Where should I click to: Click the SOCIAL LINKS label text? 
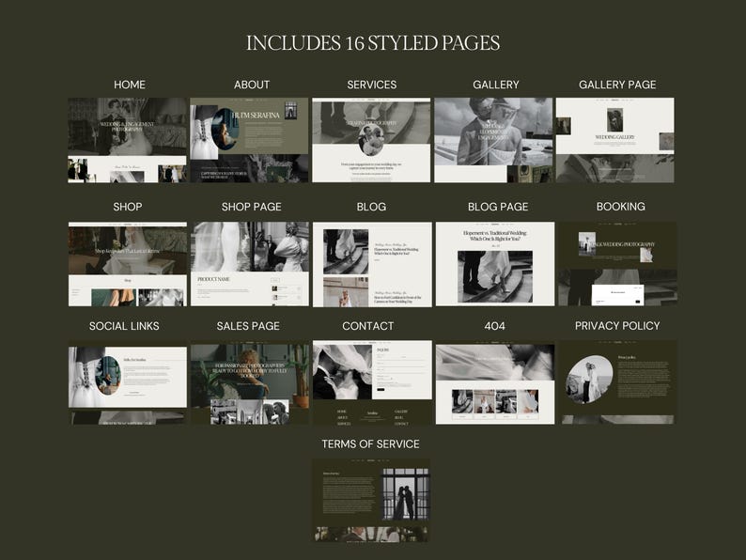124,326
